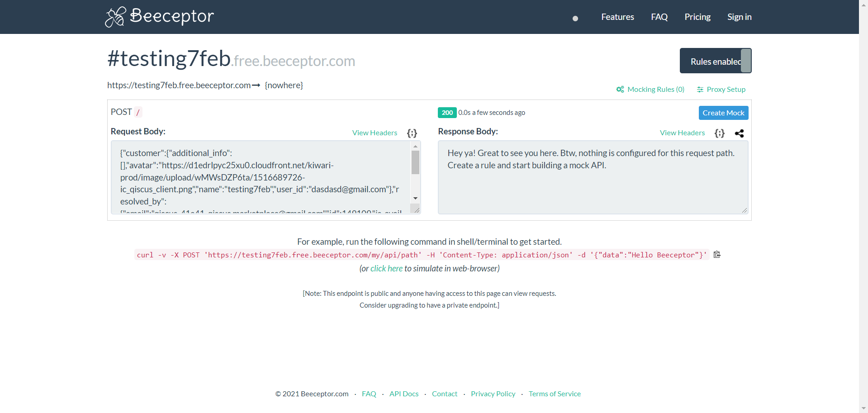Open the Features menu item
The height and width of the screenshot is (413, 868).
[x=617, y=17]
